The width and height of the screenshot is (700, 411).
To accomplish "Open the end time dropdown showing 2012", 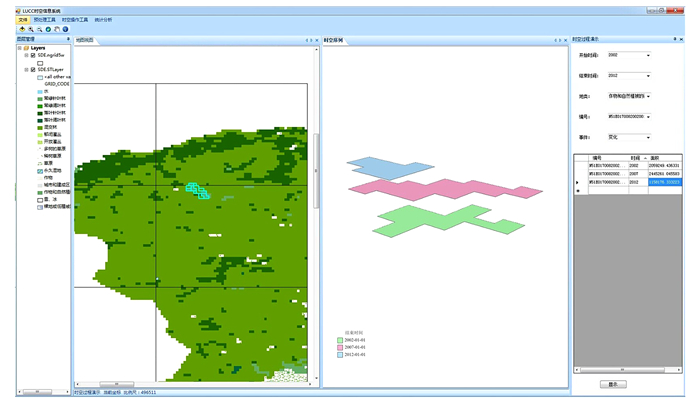I will [647, 75].
